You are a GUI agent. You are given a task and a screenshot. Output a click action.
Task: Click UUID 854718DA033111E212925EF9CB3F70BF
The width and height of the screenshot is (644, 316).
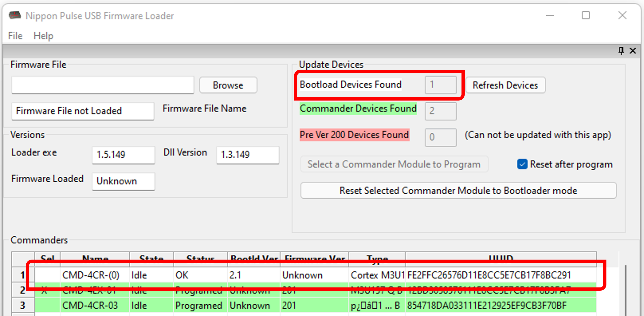501,305
